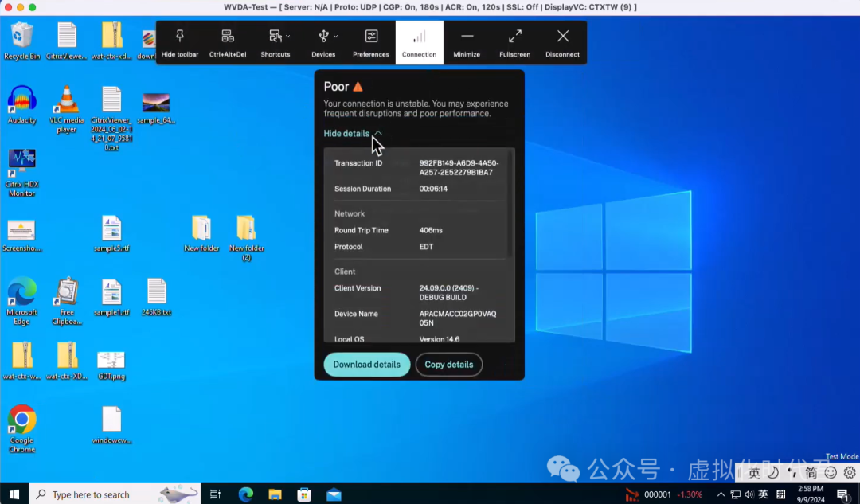This screenshot has height=504, width=860.
Task: Select the Screensho... desktop file
Action: (22, 236)
